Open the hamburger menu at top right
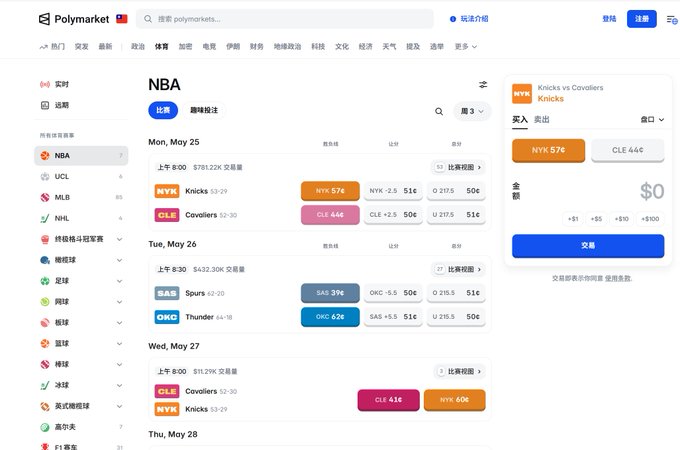Image resolution: width=680 pixels, height=450 pixels. [x=672, y=20]
